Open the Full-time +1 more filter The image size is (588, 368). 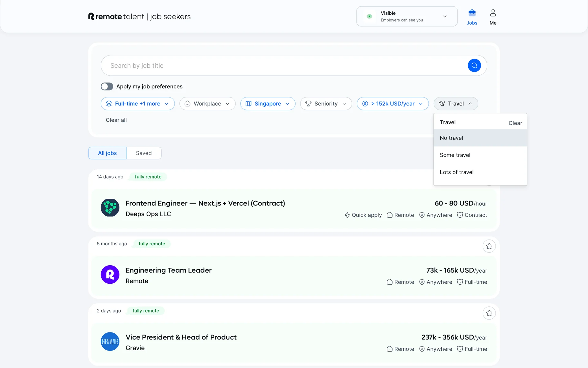pos(138,104)
